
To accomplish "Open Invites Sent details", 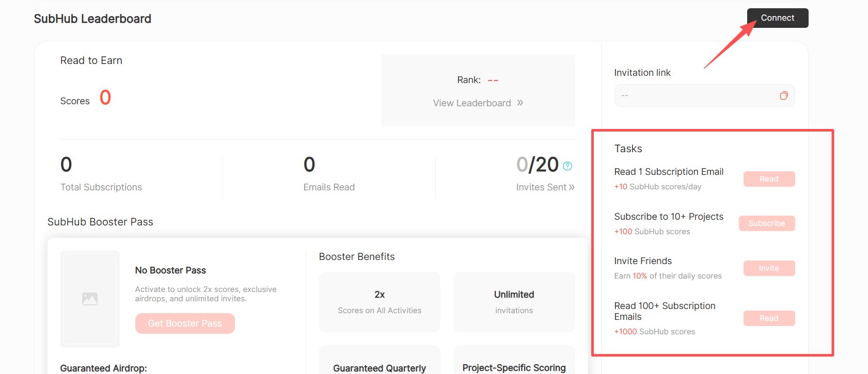I will point(545,187).
